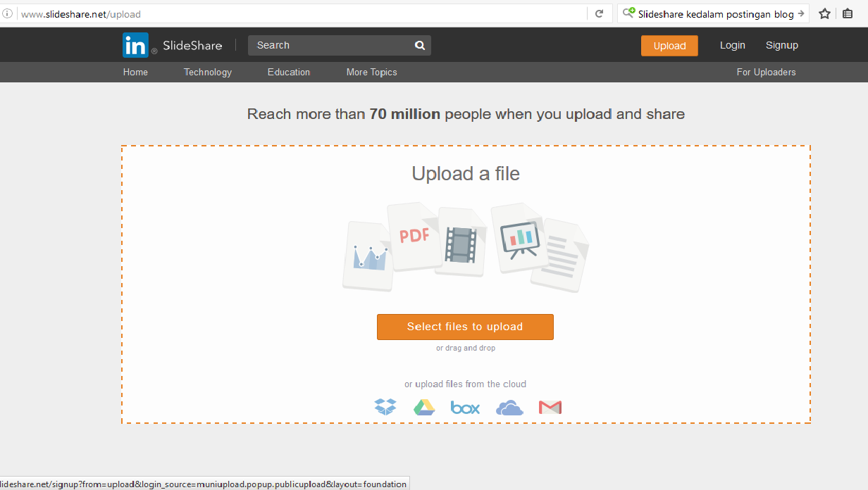The image size is (868, 490).
Task: Click the '70 million' headline text
Action: point(405,114)
